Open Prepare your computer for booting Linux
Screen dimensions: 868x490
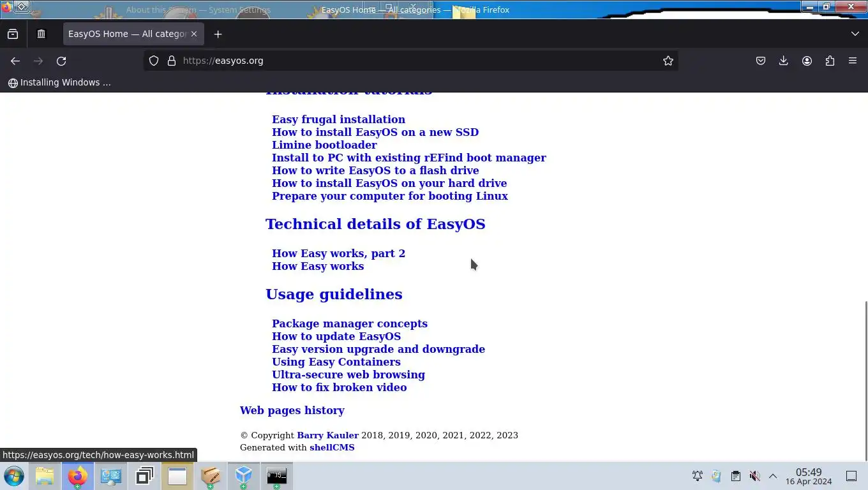tap(390, 196)
